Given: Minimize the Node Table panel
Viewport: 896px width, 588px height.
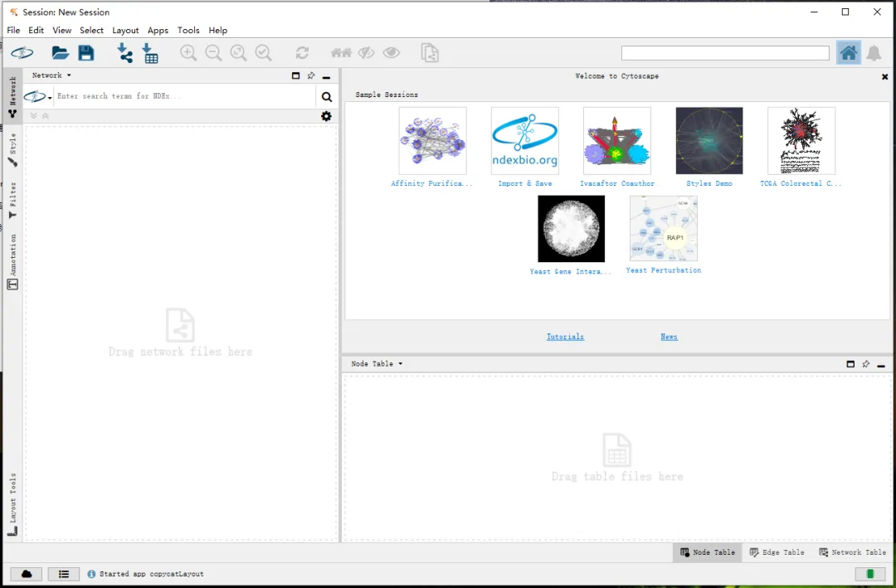Looking at the screenshot, I should click(881, 365).
